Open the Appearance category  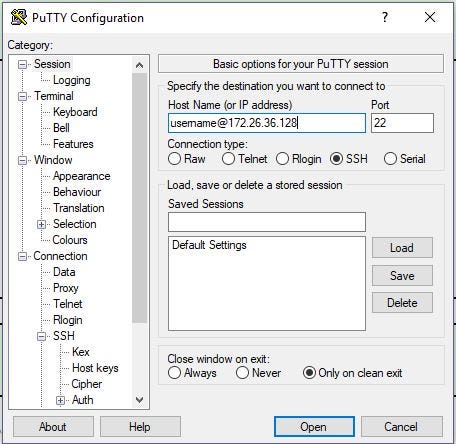pos(82,176)
